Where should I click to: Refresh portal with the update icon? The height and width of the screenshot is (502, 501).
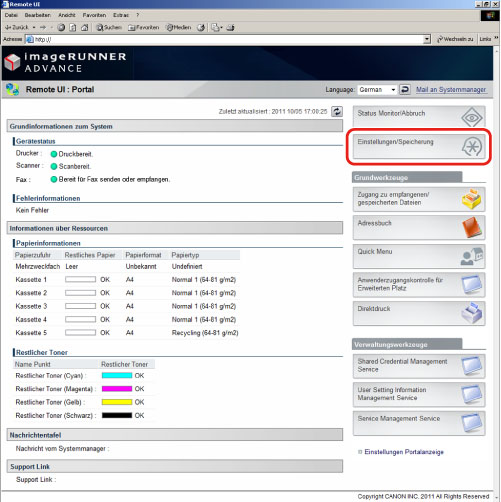point(337,111)
